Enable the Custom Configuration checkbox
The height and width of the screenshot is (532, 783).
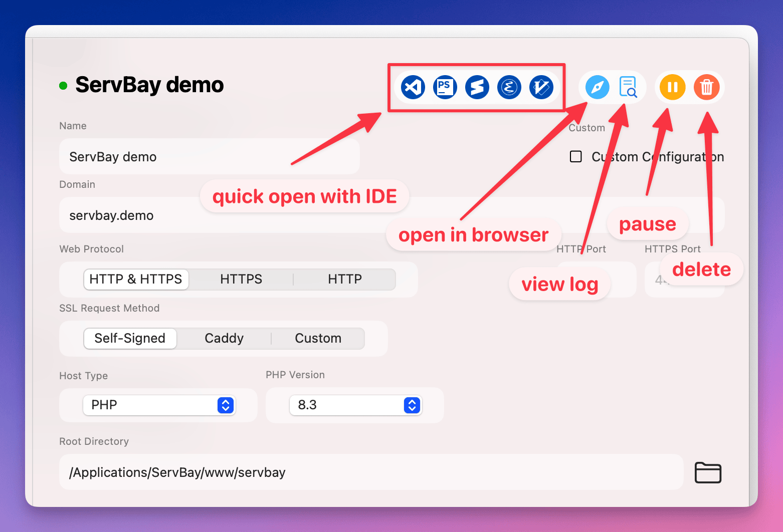(x=576, y=157)
